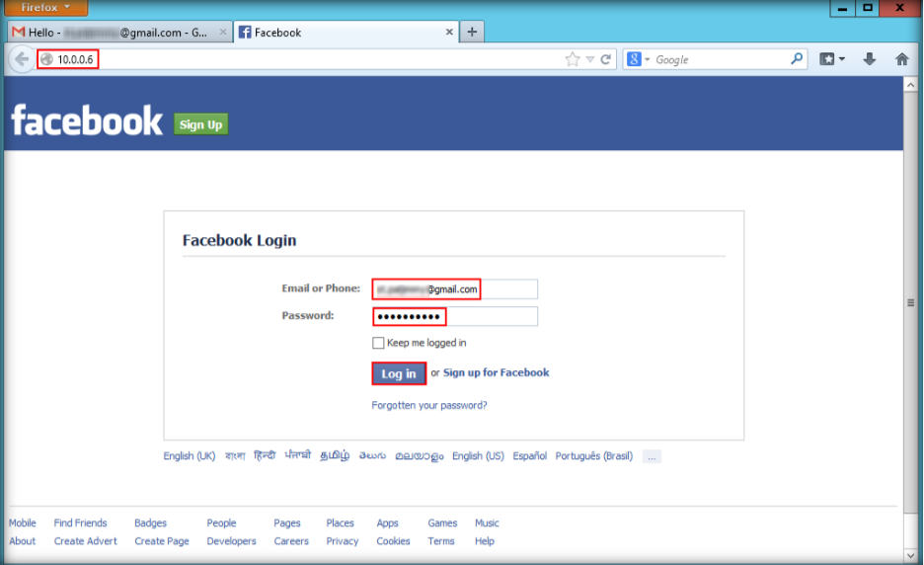Image resolution: width=924 pixels, height=565 pixels.
Task: Click the browser back arrow button
Action: click(22, 59)
